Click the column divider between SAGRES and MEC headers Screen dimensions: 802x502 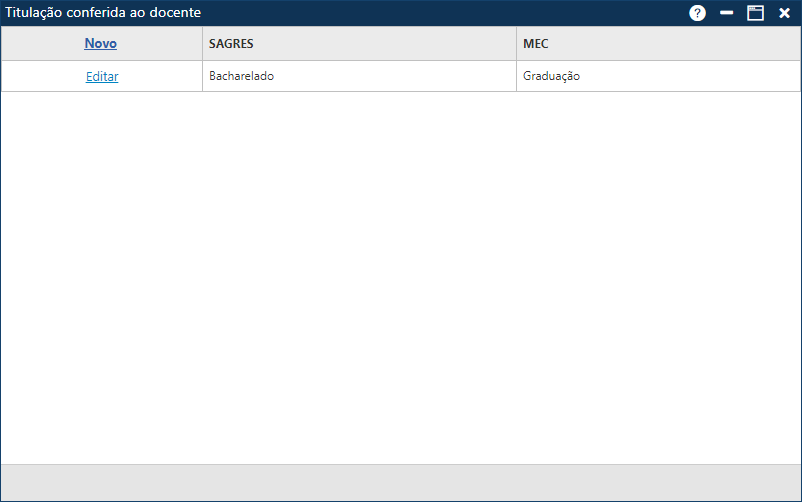point(516,44)
